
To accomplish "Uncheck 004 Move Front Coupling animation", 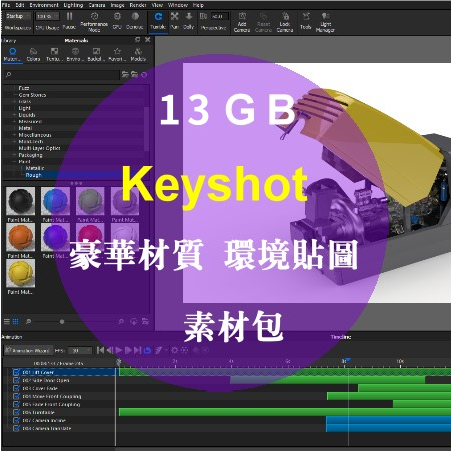I will 16,396.
